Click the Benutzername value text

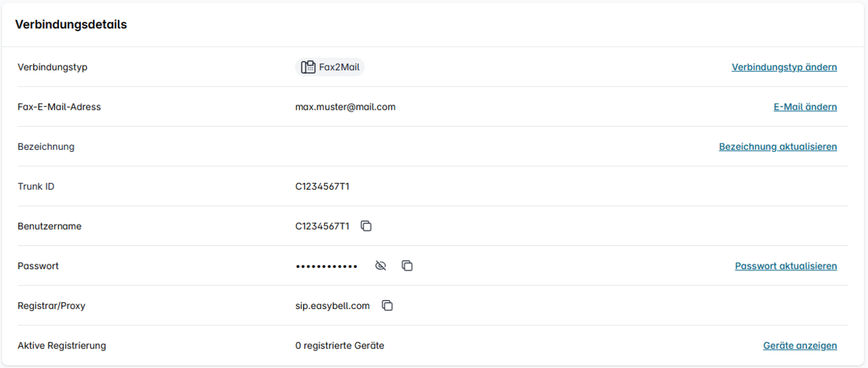[322, 226]
